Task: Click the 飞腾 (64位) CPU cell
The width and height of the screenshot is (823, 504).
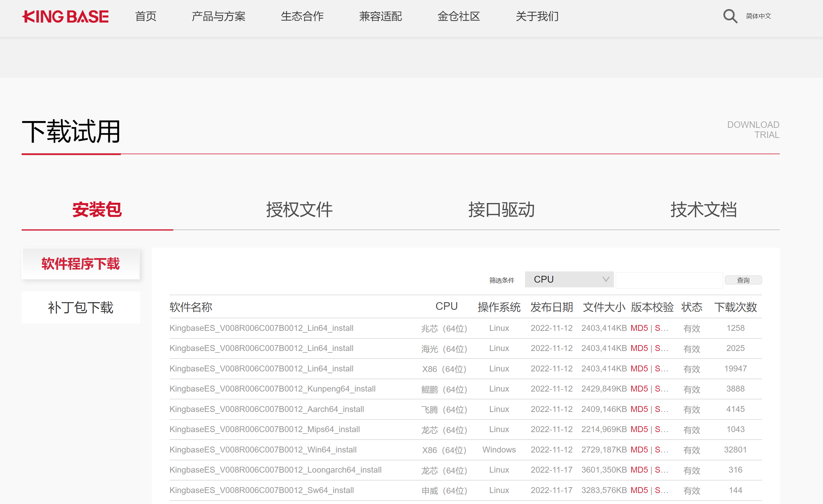Action: (x=444, y=409)
